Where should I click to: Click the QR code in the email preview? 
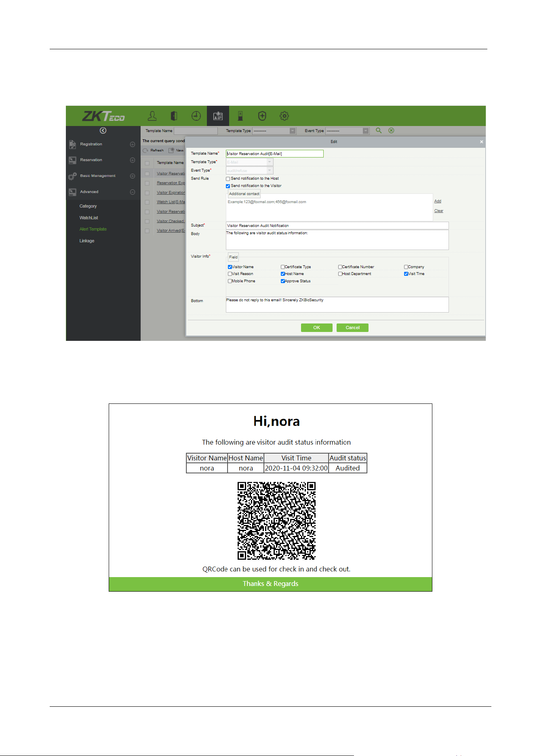(x=276, y=521)
